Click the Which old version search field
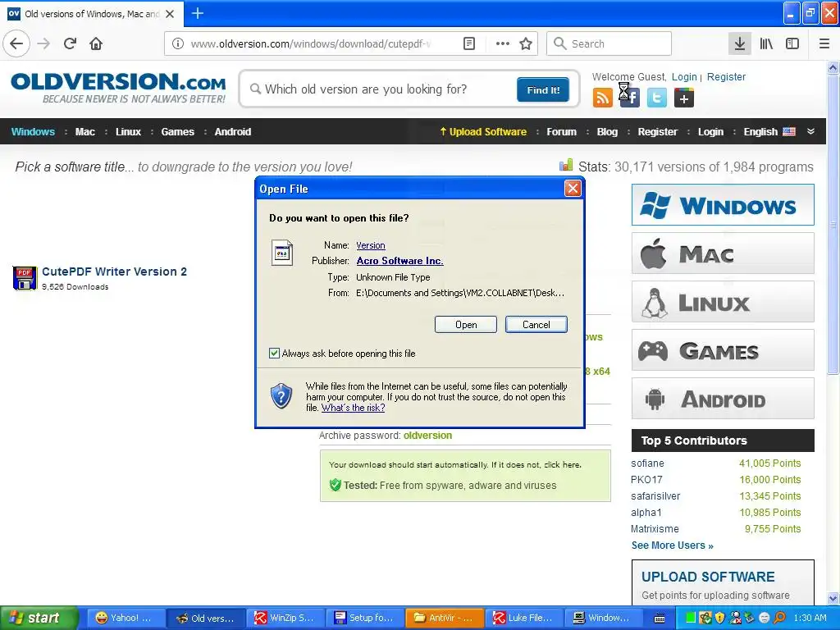This screenshot has width=840, height=630. (381, 89)
